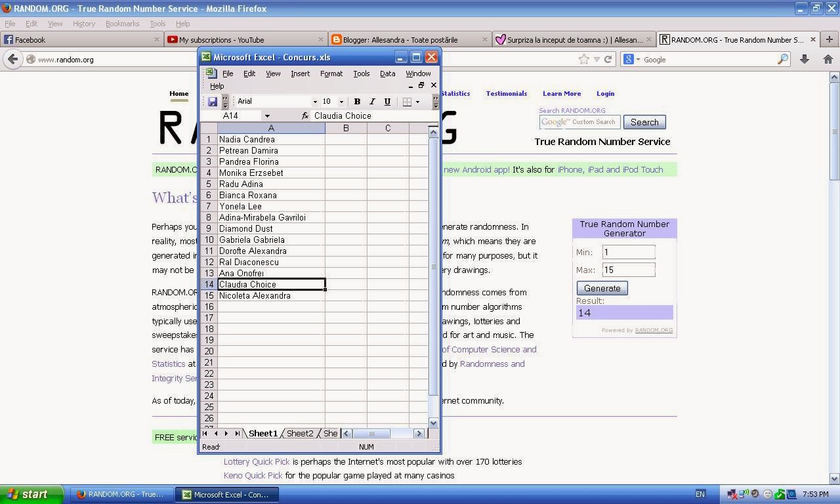840x504 pixels.
Task: Open Firefox downloads arrow icon
Action: [x=805, y=59]
